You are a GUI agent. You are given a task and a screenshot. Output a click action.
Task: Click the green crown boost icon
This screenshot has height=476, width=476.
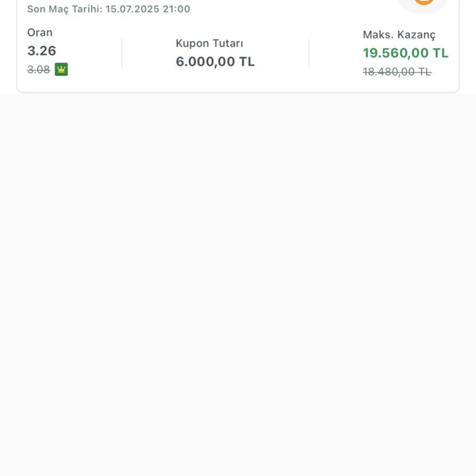point(61,69)
